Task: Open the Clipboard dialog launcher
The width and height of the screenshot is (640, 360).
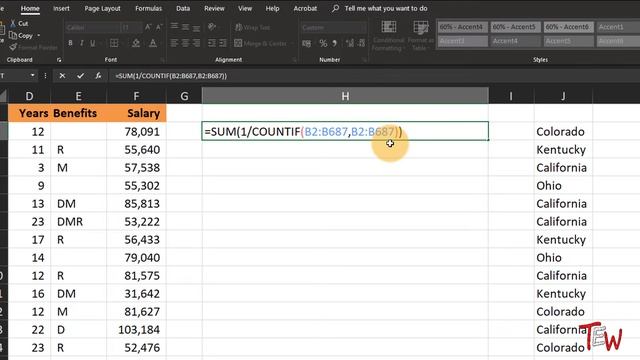Action: pos(59,60)
